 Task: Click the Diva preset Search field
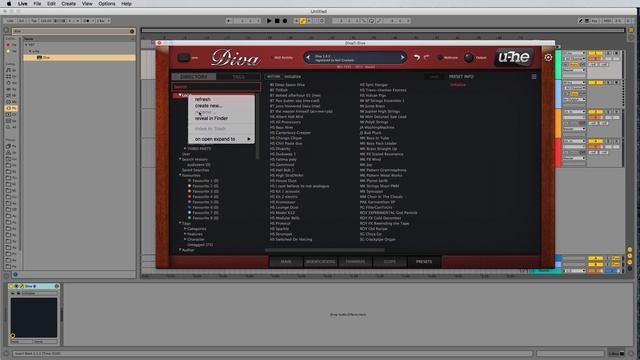(x=216, y=87)
